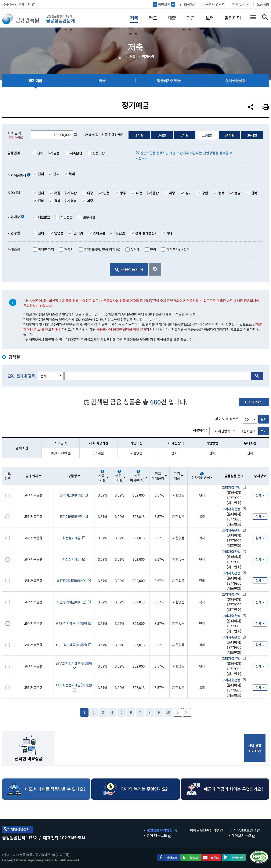
Task: Open page list size dropdown showing 10
Action: (250, 420)
